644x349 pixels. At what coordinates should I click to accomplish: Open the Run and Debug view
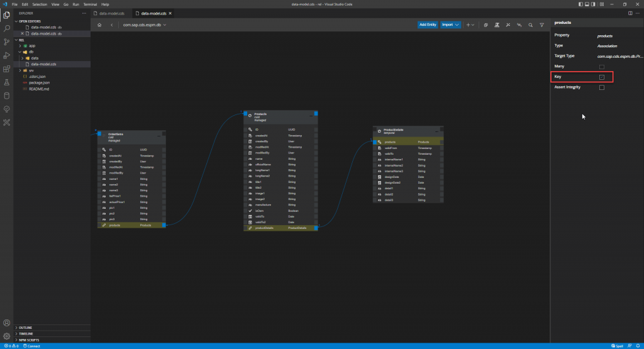[x=6, y=55]
